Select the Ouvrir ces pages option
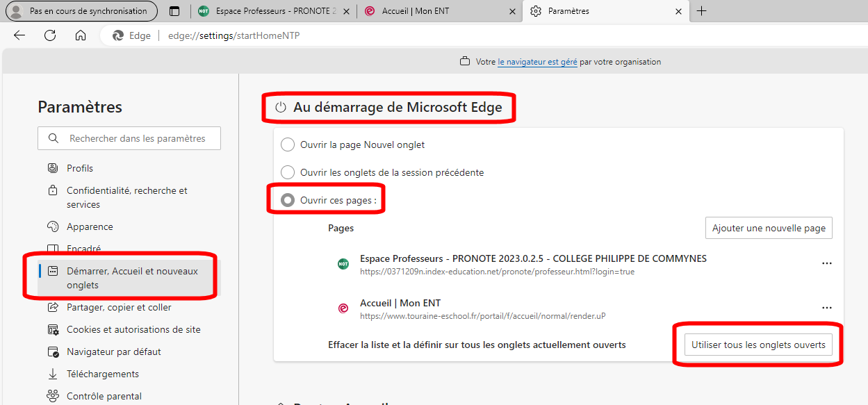 pyautogui.click(x=287, y=200)
